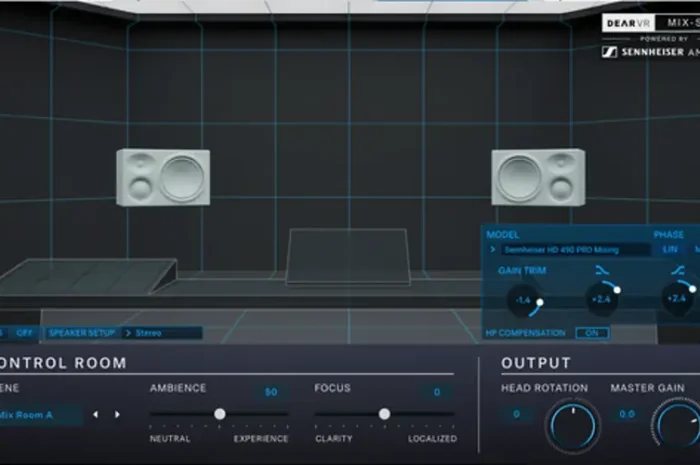Viewport: 700px width, 465px height.
Task: Select the left studio monitor speaker
Action: [163, 178]
